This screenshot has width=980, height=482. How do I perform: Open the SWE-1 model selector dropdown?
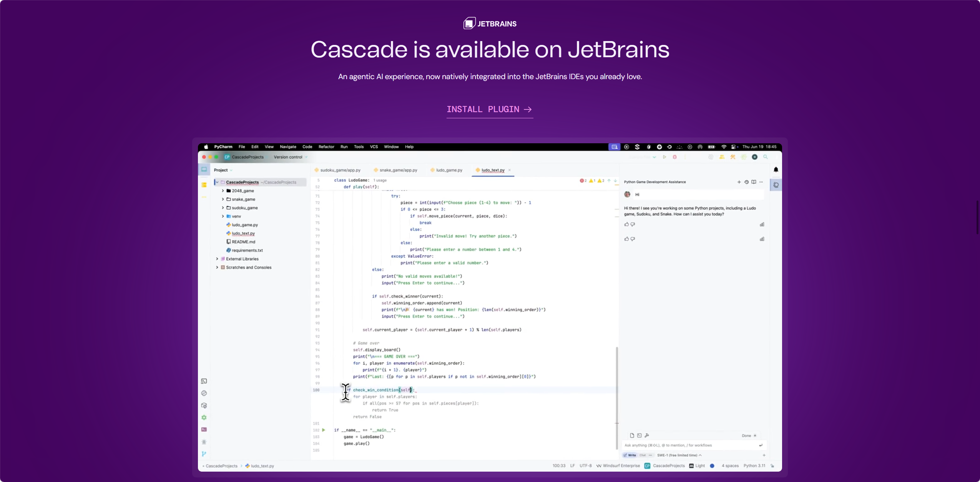679,455
